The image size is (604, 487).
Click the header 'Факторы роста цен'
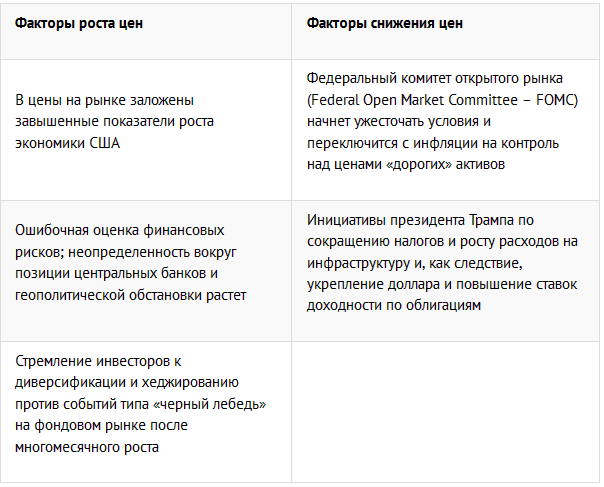79,23
